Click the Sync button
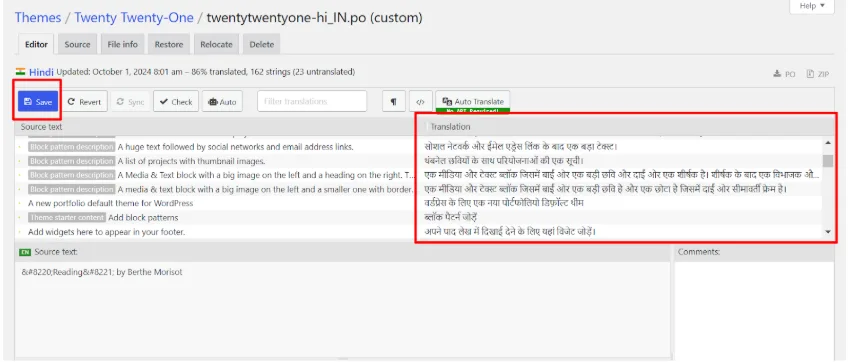Screen dimensions: 848x362 click(130, 102)
